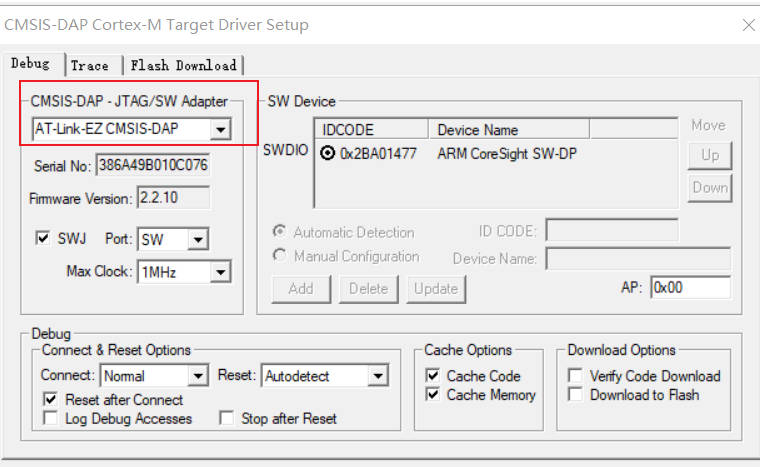Toggle Reset after Connect checkbox
The image size is (760, 467).
click(x=50, y=400)
